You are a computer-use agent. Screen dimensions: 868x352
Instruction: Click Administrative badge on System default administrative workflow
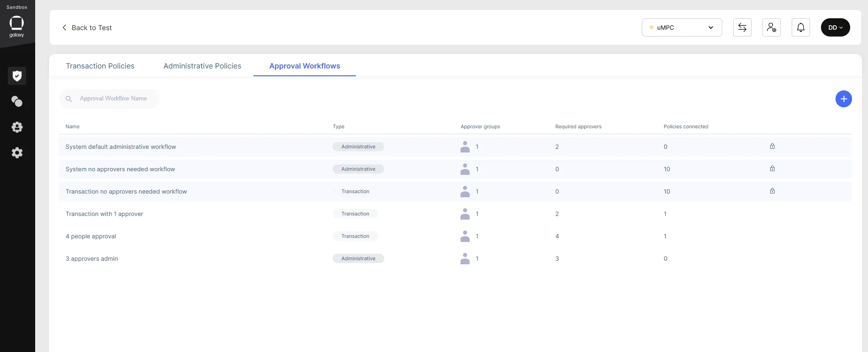(358, 147)
